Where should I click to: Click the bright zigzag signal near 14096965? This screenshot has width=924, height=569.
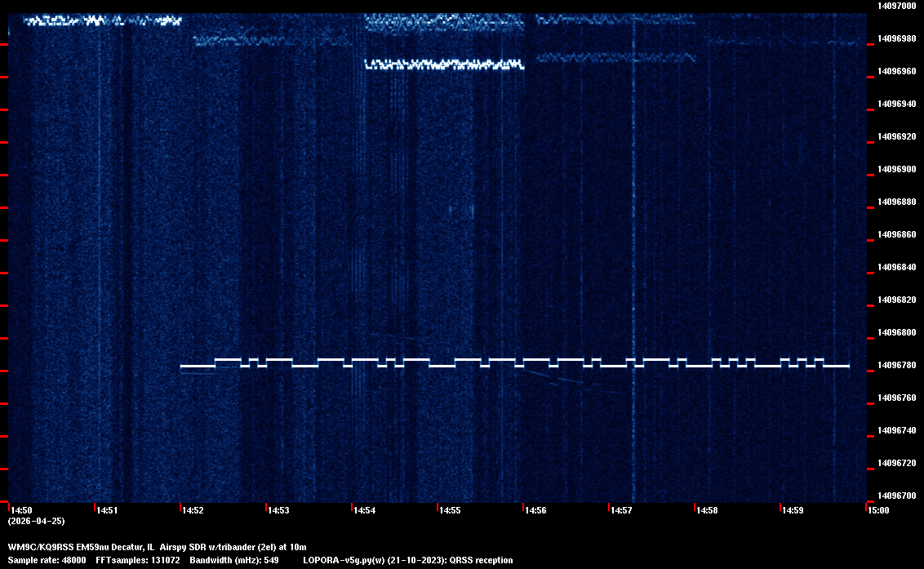click(x=445, y=64)
